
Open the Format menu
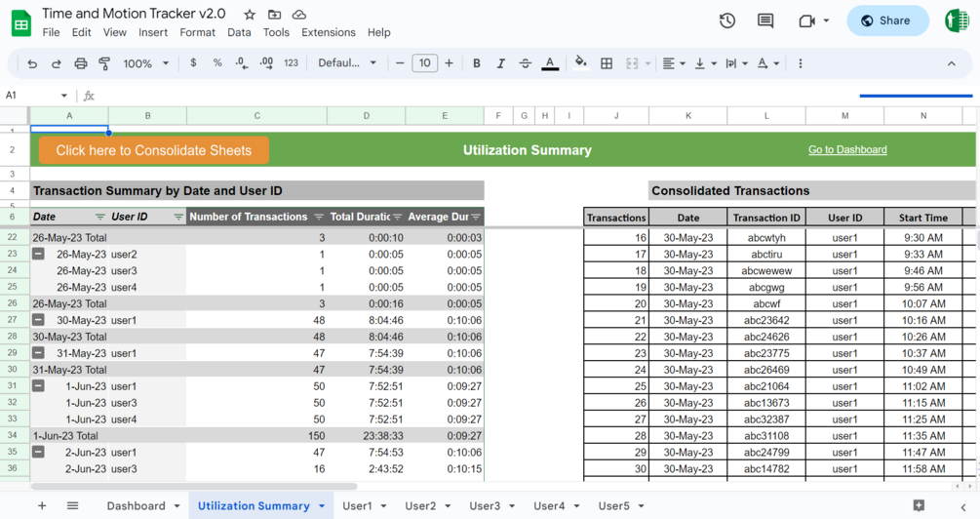198,32
